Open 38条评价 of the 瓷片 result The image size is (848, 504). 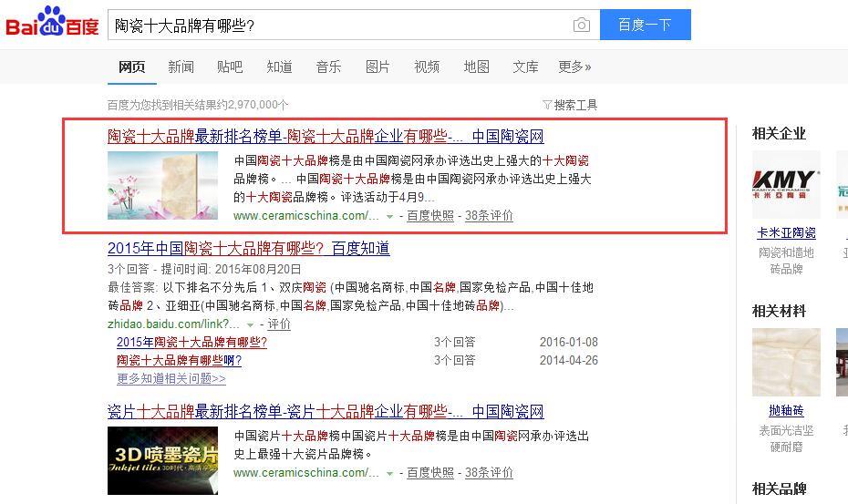(x=489, y=473)
